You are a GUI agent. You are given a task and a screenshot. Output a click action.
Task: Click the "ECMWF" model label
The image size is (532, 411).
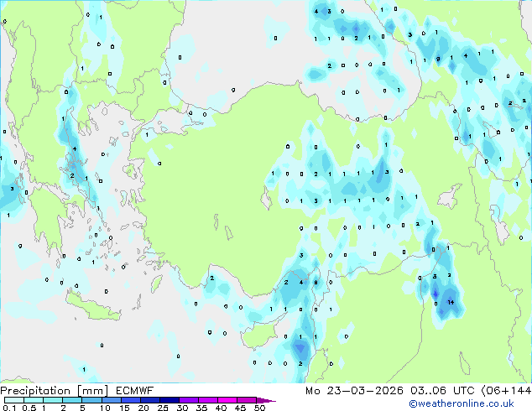click(135, 391)
